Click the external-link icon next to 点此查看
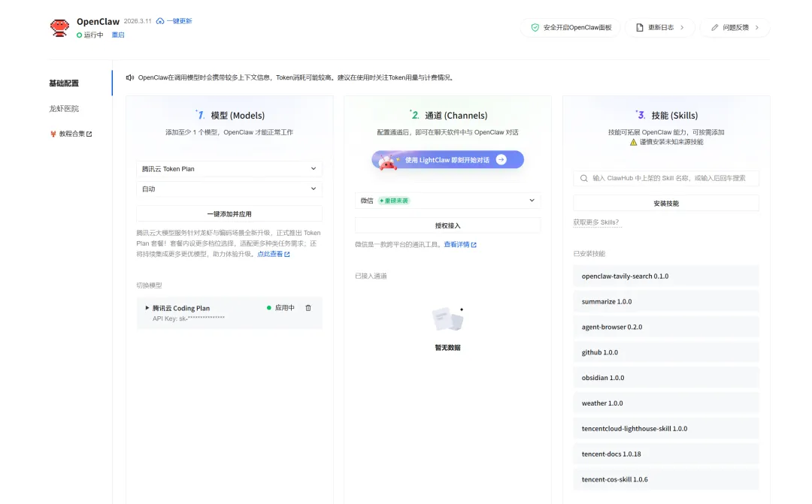Viewport: 812px width, 504px height. pyautogui.click(x=287, y=254)
